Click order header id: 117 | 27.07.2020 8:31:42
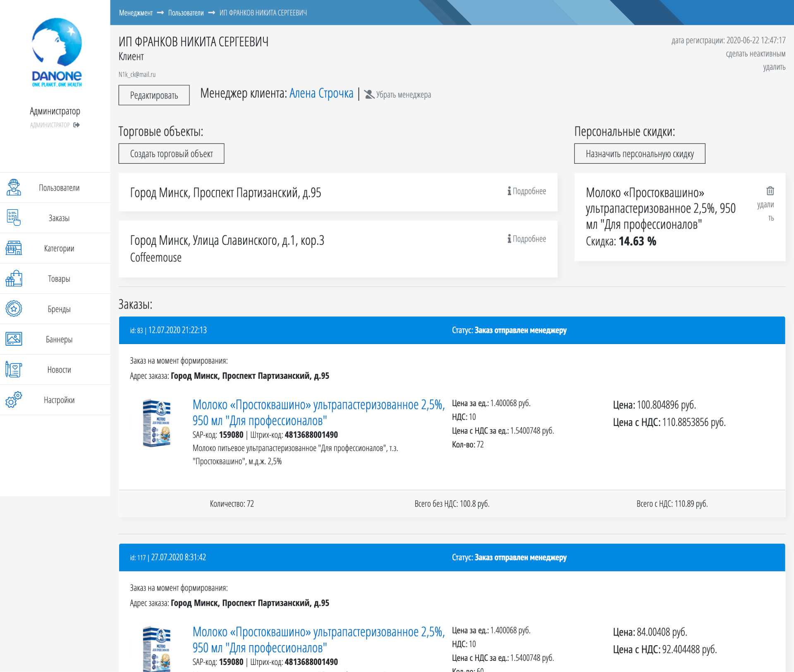794x672 pixels. point(168,557)
